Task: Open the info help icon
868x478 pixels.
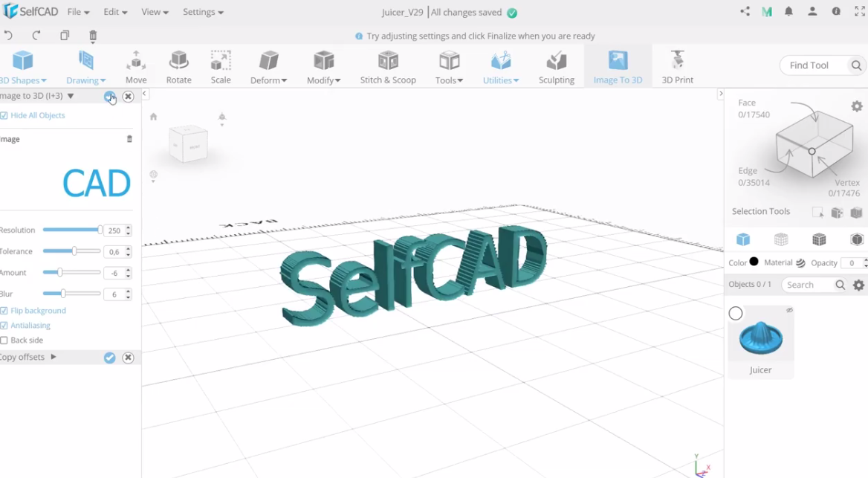Action: (x=836, y=12)
